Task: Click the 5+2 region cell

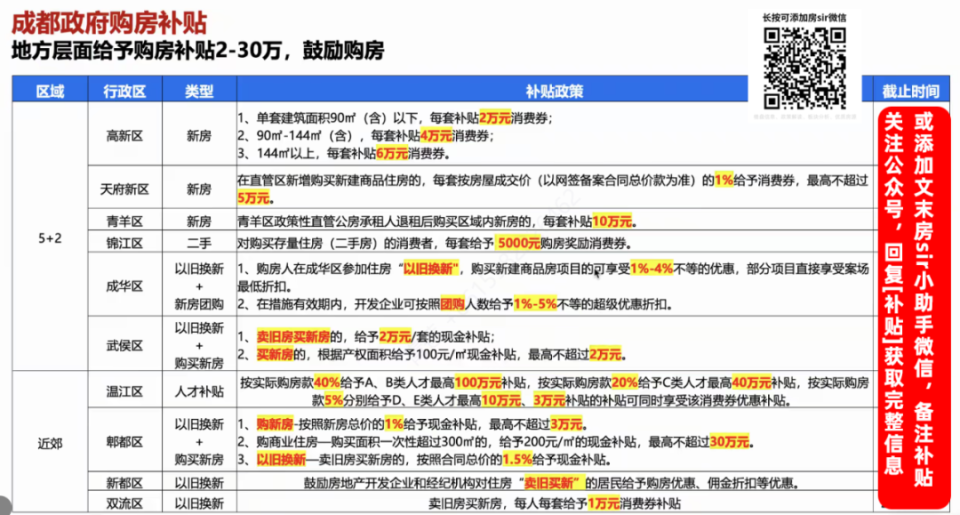Action: [x=50, y=238]
